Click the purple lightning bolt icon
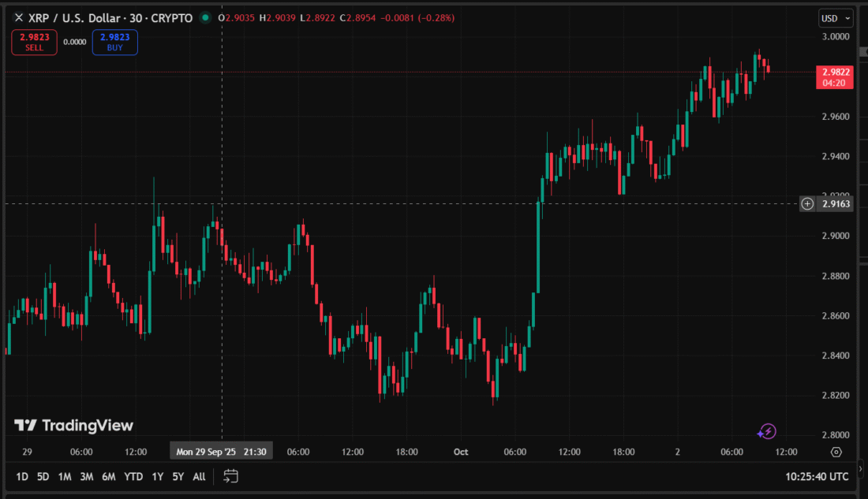Image resolution: width=868 pixels, height=499 pixels. tap(766, 431)
